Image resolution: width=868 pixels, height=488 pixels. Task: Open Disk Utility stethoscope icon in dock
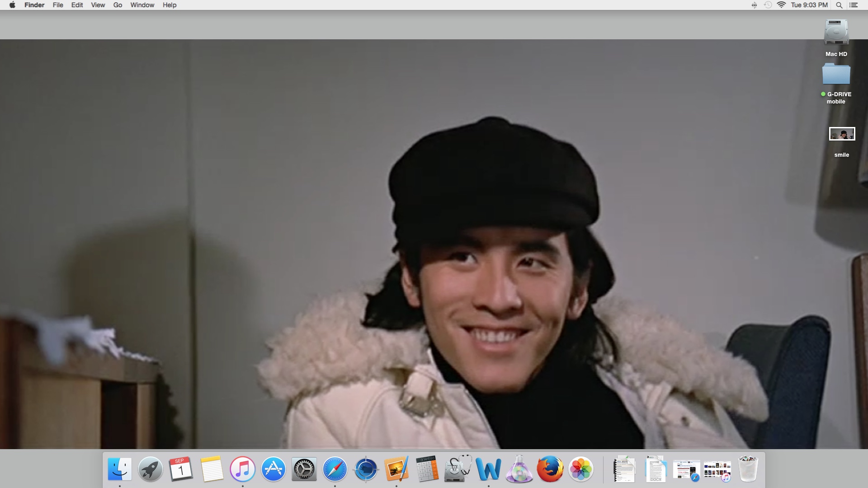point(458,469)
